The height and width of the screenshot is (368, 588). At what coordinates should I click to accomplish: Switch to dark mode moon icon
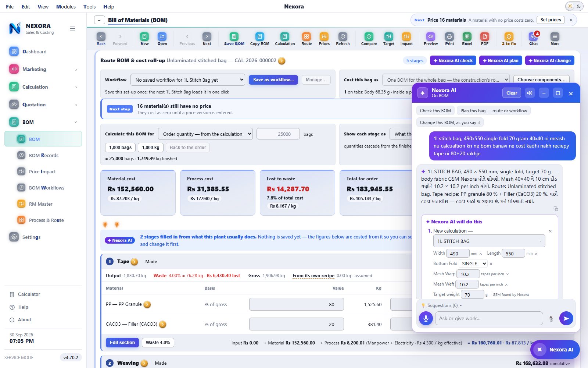coord(579,6)
